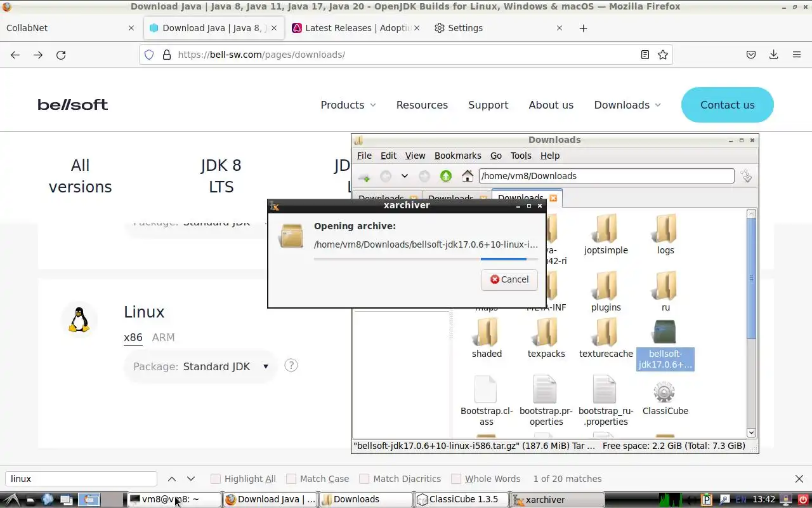Click the file manager vertical scrollbar
This screenshot has width=812, height=508.
click(x=751, y=323)
